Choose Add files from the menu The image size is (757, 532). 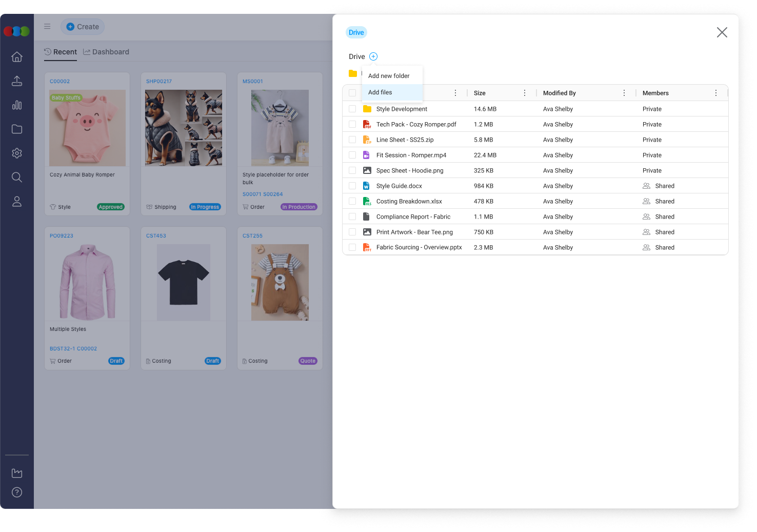click(x=380, y=92)
